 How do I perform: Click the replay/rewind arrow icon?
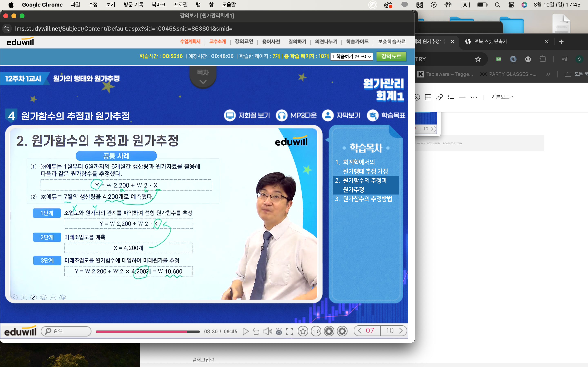pos(256,331)
